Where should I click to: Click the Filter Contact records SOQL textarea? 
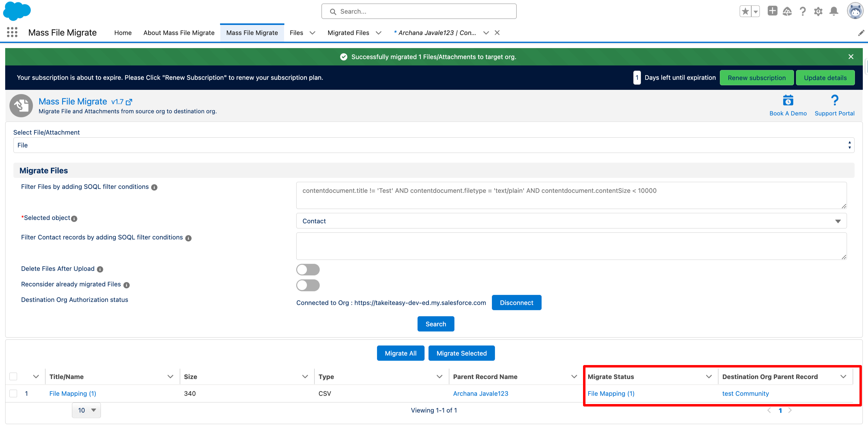click(x=571, y=246)
